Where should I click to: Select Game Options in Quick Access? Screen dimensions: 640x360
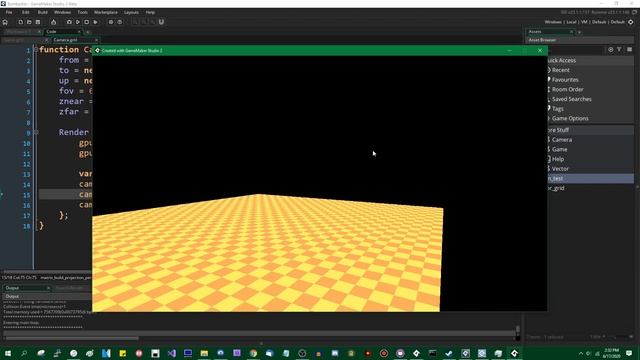tap(570, 118)
